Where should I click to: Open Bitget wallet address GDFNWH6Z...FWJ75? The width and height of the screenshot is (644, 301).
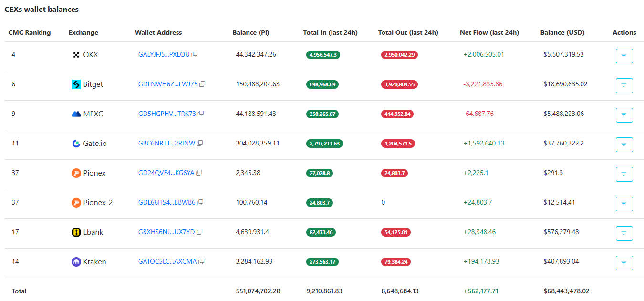coord(168,84)
